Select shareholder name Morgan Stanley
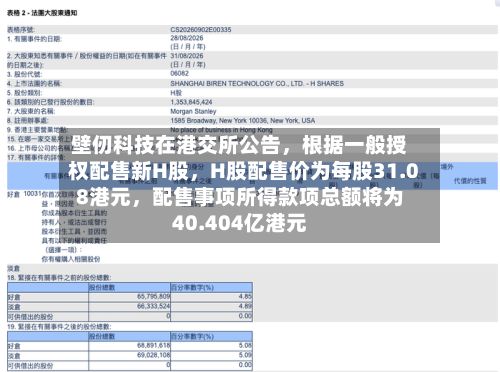 pyautogui.click(x=193, y=111)
